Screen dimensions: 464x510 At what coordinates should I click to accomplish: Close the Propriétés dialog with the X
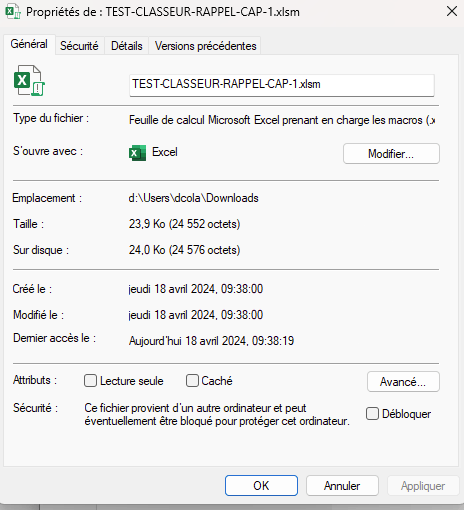[x=452, y=11]
